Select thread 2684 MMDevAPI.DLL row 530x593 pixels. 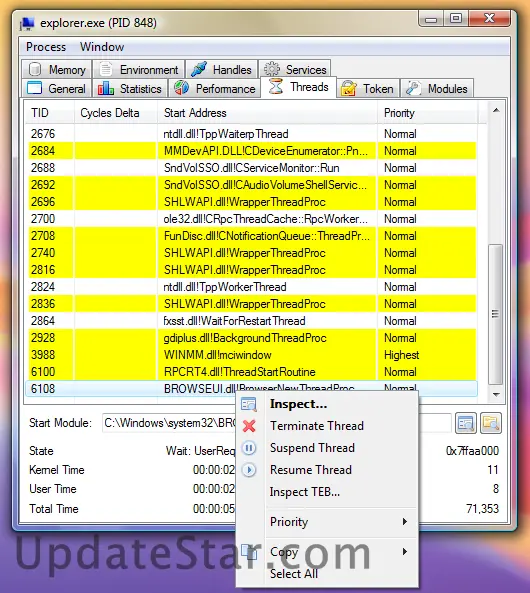tap(251, 151)
